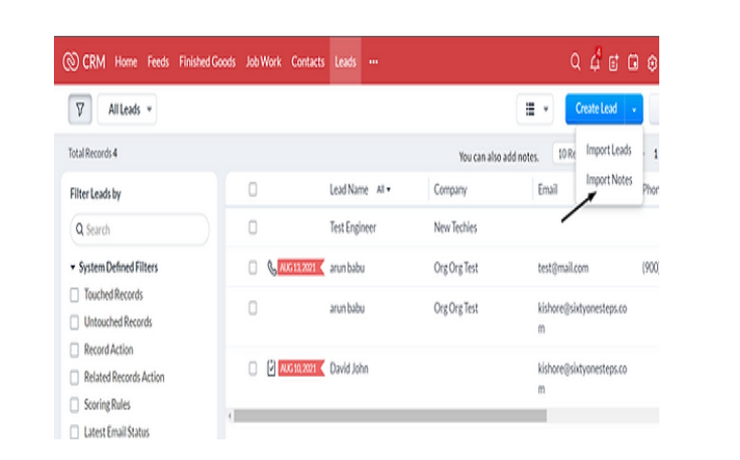The image size is (740, 460).
Task: Click the AUG 10, 2021 red tag
Action: point(301,368)
